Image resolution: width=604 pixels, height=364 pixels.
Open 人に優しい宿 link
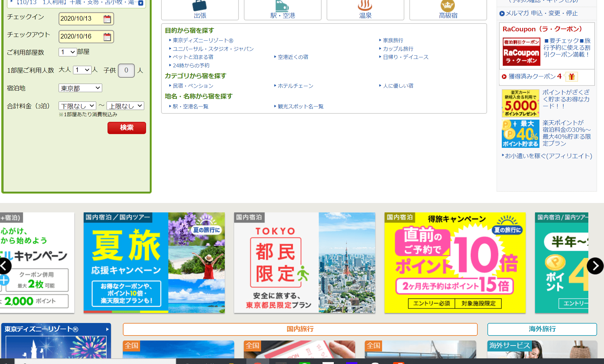398,86
